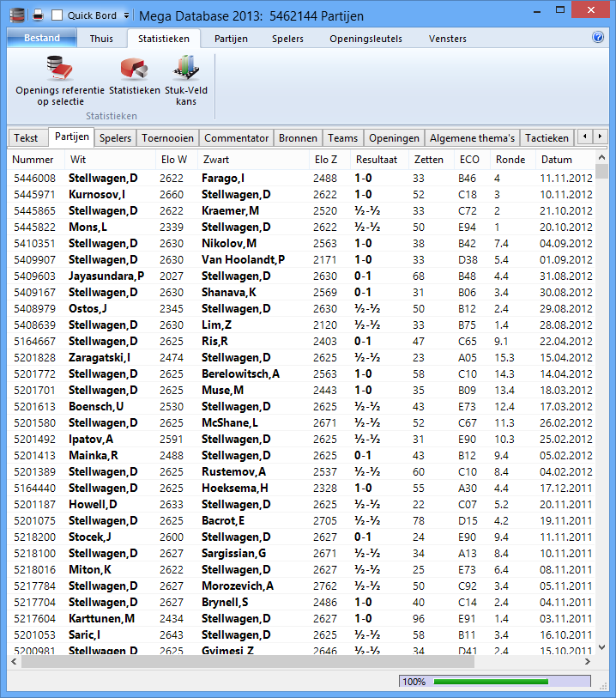Select the game with white Karttunen,M
This screenshot has height=698, width=616.
click(x=301, y=619)
